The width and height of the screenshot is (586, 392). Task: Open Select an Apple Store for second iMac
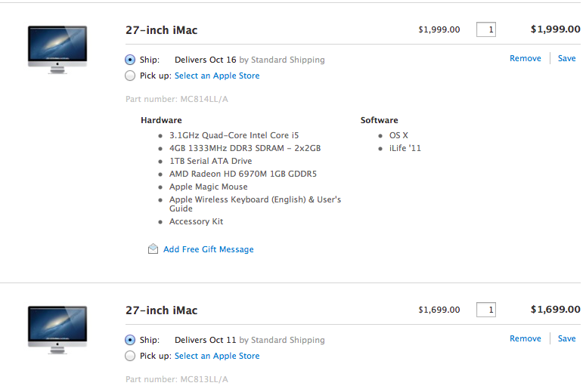[x=217, y=356]
